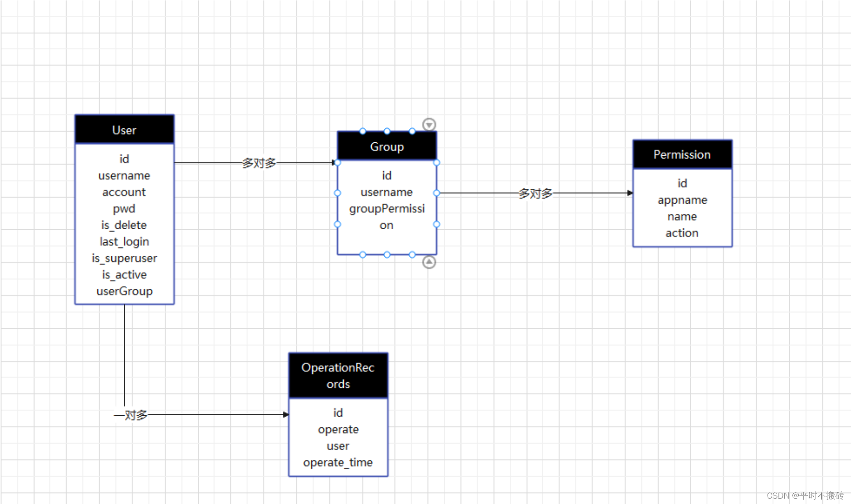Select the Group entity title bar

pos(387,146)
